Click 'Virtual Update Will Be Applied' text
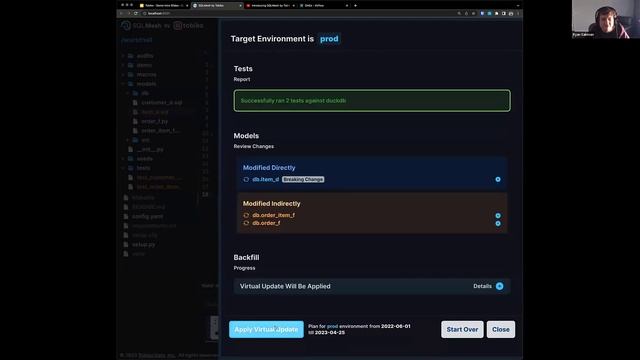The width and height of the screenshot is (640, 360). [x=285, y=286]
